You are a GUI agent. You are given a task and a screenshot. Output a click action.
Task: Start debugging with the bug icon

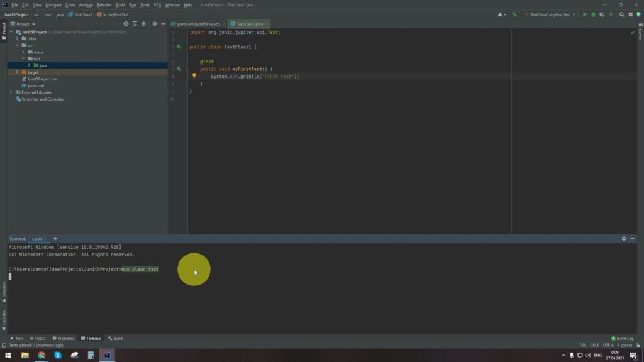point(593,14)
